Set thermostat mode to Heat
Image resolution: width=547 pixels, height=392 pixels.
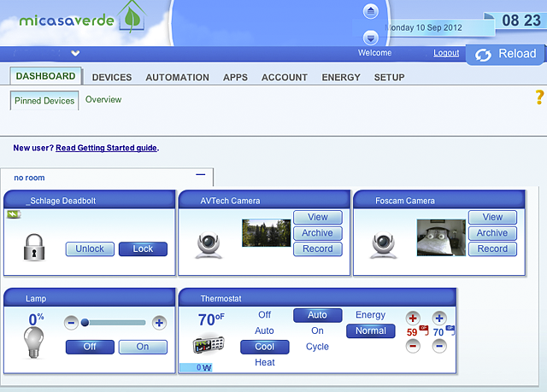pos(265,362)
